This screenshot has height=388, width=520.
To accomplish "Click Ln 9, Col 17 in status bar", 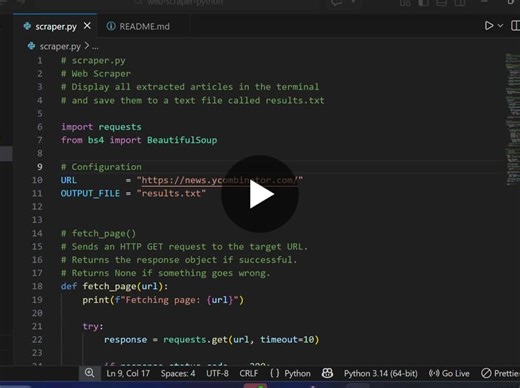I will click(128, 373).
